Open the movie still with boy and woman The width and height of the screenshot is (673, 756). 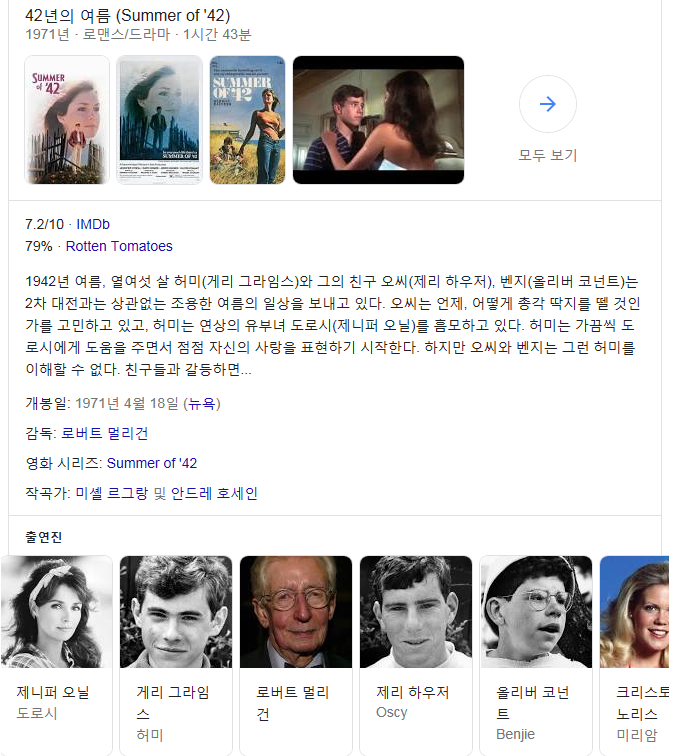click(x=378, y=120)
